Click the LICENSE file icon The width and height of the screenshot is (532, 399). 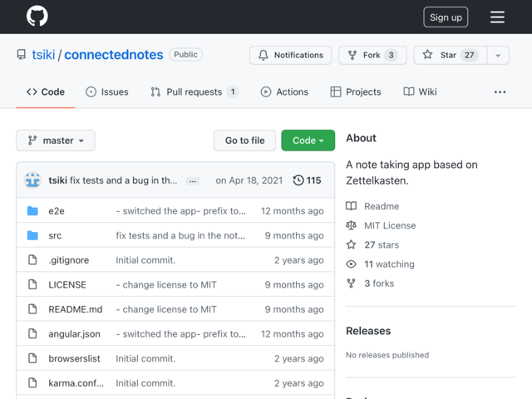click(32, 284)
